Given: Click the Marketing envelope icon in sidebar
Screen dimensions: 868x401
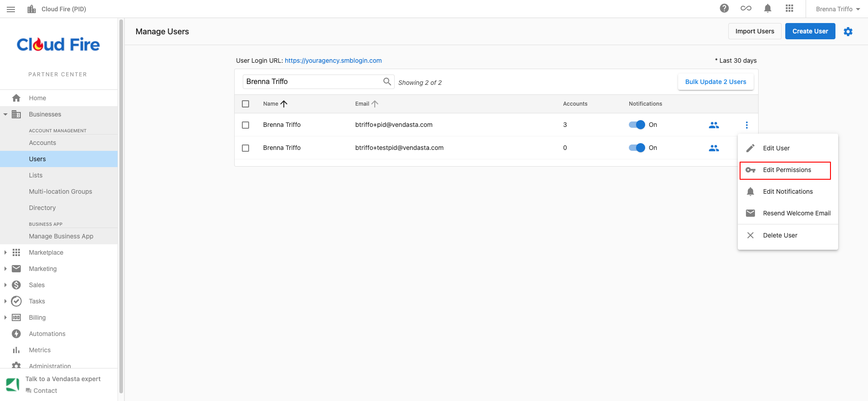Looking at the screenshot, I should point(16,269).
